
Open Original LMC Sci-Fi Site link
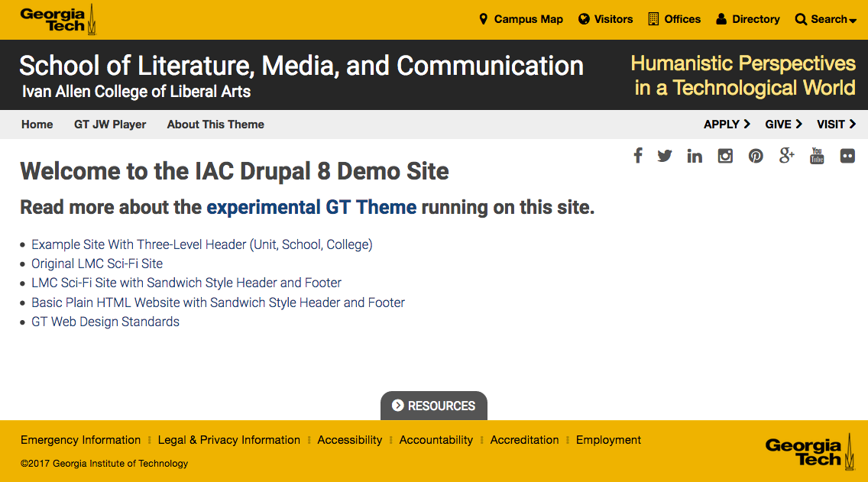coord(97,264)
